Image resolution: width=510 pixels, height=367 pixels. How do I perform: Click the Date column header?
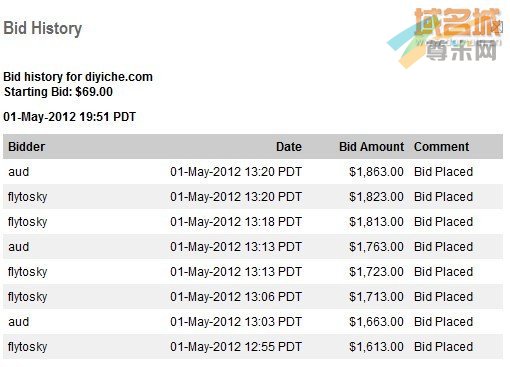pos(289,147)
